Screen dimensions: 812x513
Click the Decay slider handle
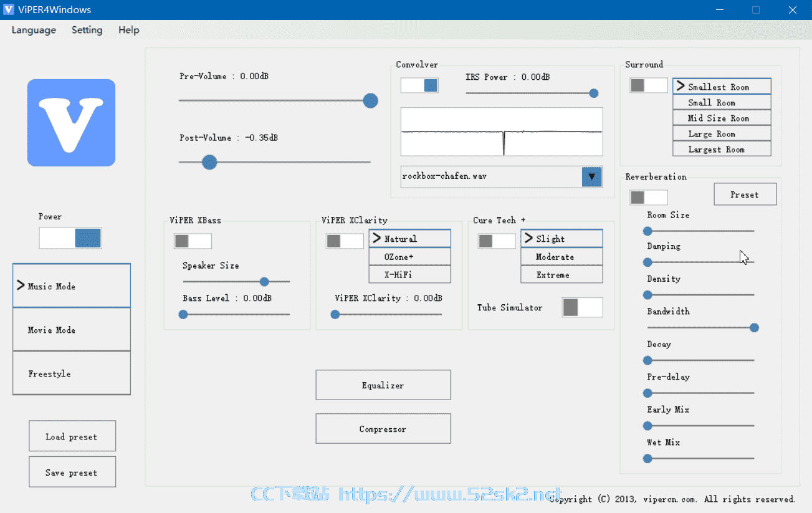pos(647,360)
